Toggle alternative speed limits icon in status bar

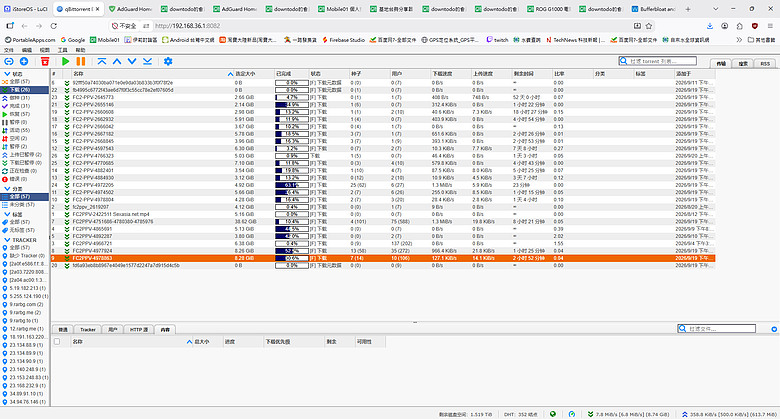pyautogui.click(x=572, y=414)
